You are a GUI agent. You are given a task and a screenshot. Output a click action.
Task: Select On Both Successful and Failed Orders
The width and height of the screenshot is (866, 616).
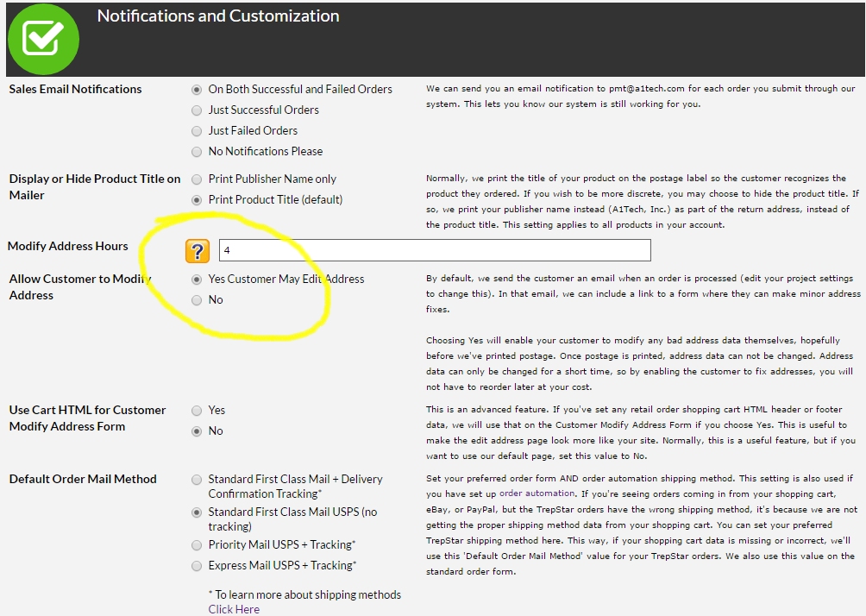pos(197,90)
